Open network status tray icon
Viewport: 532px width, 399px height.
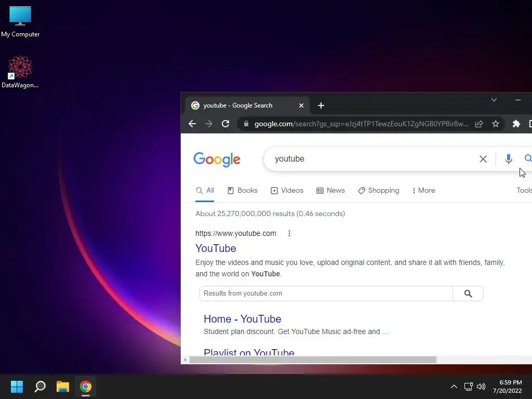468,387
